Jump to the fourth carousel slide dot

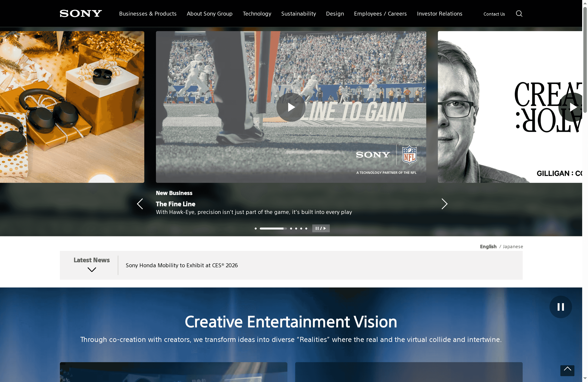click(x=296, y=229)
